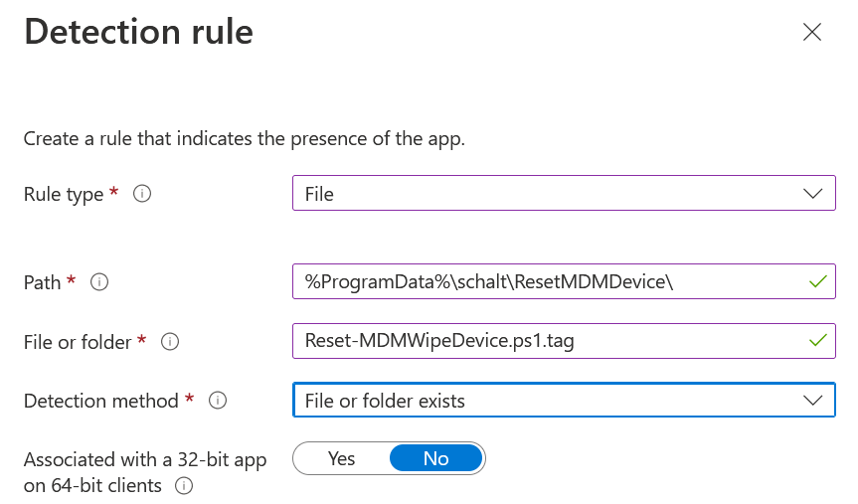Select No for 32-bit app association
Screen dimensions: 858x504
(x=435, y=458)
